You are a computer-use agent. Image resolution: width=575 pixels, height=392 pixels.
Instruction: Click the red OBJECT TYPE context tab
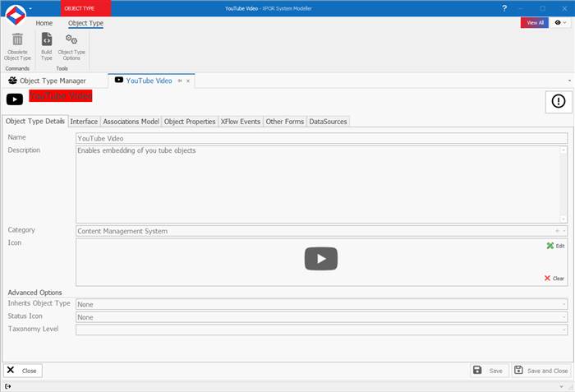85,8
